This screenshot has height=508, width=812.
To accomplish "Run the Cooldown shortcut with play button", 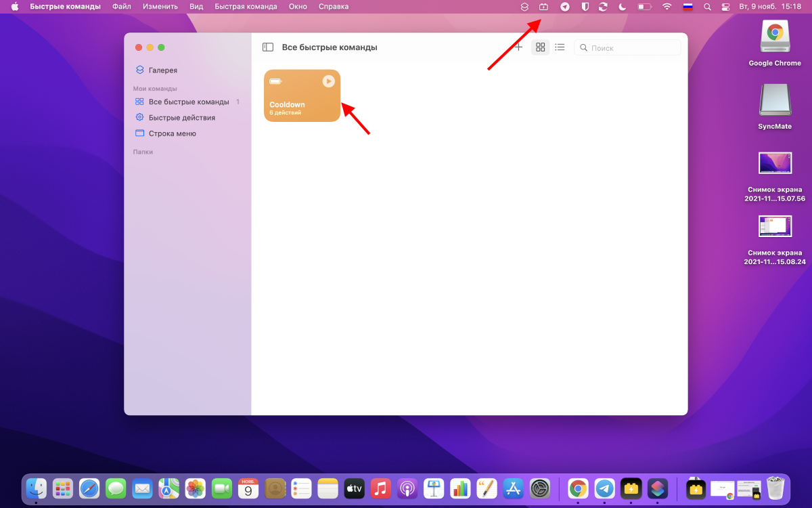I will [x=328, y=81].
